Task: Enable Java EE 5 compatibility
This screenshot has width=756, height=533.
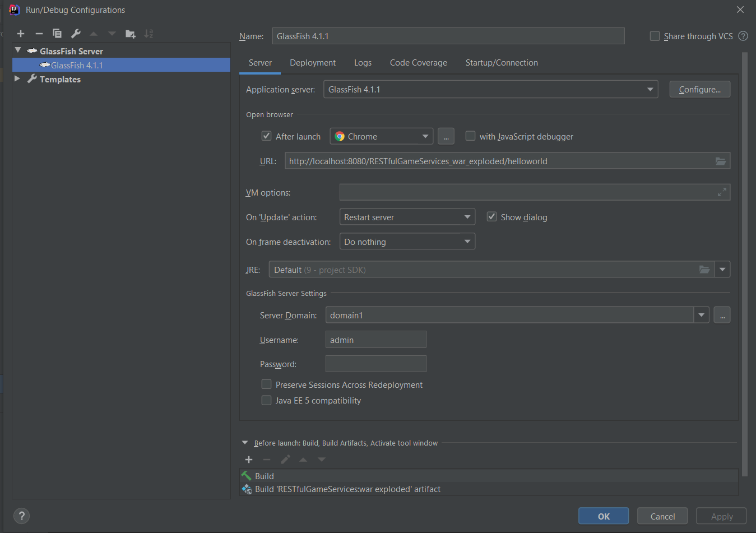Action: pyautogui.click(x=267, y=400)
